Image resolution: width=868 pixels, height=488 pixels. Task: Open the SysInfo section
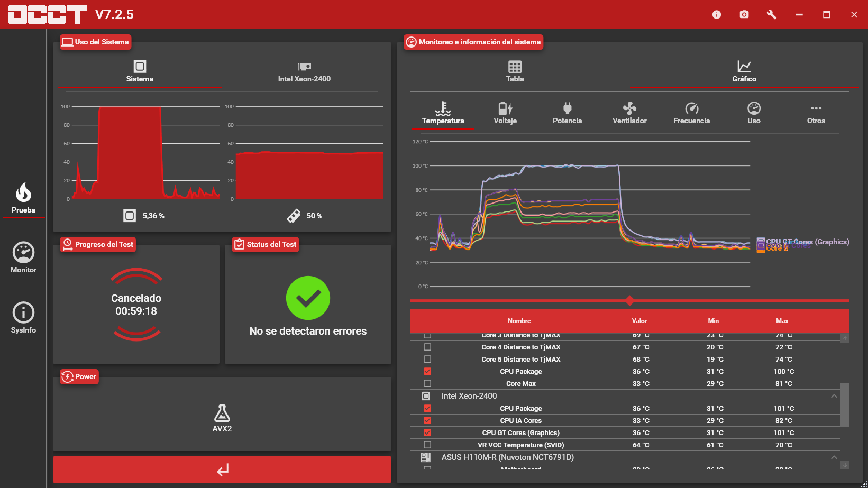click(23, 318)
